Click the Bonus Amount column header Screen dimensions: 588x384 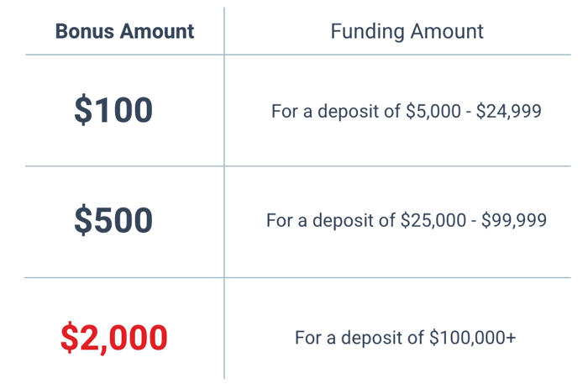coord(124,31)
